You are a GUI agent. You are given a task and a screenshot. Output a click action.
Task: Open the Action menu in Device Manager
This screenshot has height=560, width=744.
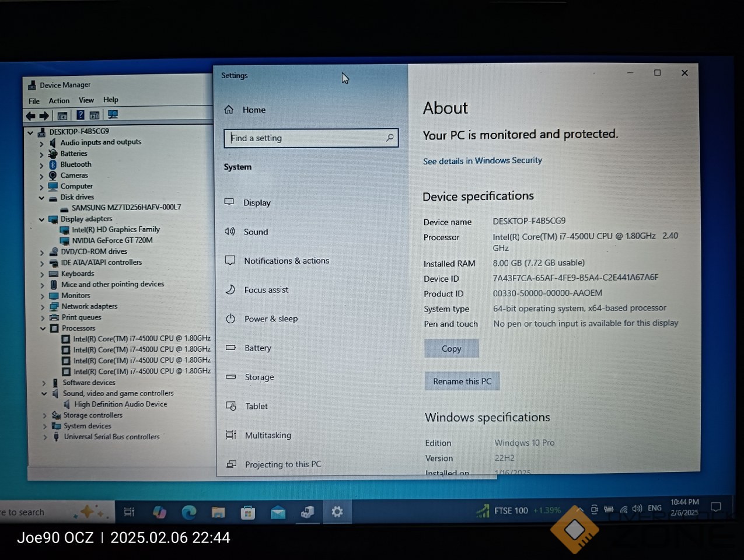tap(59, 100)
